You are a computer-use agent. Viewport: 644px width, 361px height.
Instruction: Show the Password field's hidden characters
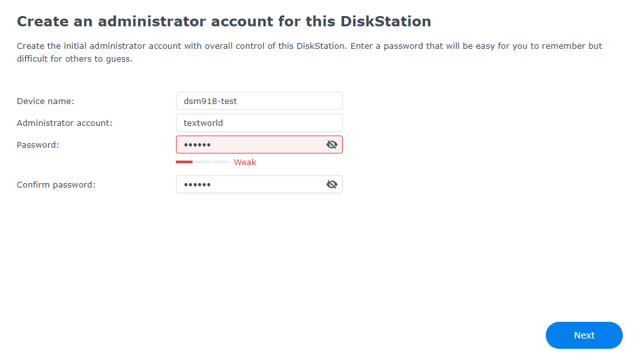[x=331, y=145]
